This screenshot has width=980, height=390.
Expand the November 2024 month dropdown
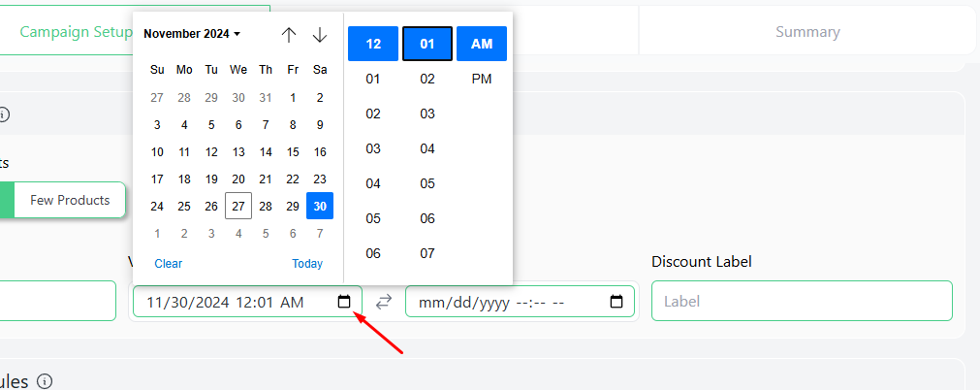coord(192,34)
